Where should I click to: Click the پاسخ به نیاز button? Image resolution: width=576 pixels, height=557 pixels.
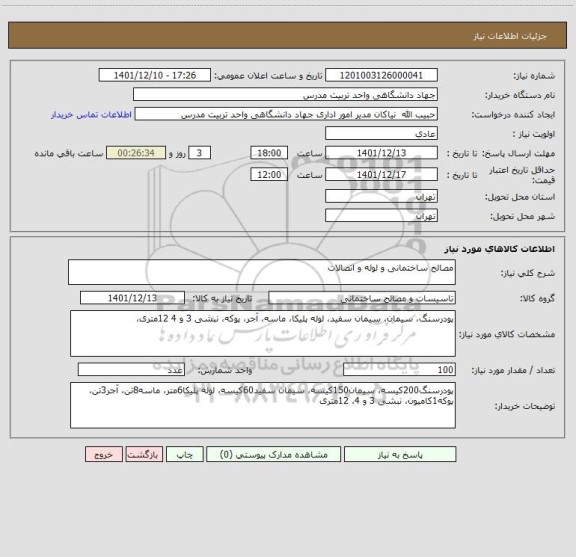(x=400, y=454)
